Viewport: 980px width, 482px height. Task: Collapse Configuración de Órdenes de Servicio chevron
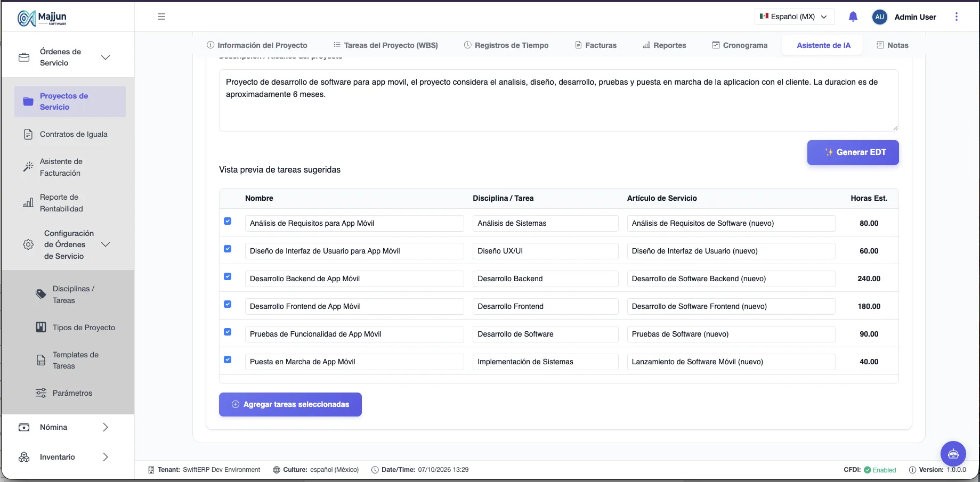[106, 244]
